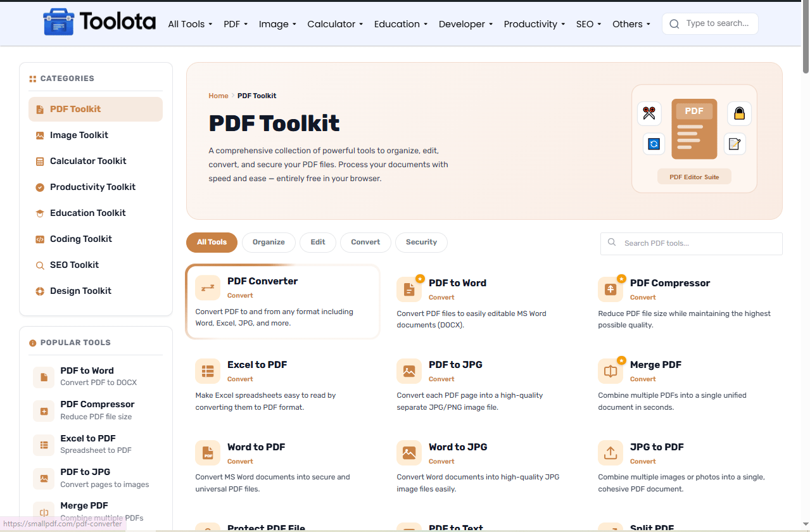Open the PDF to Word tool title
Viewport: 810px width, 532px height.
tap(457, 283)
